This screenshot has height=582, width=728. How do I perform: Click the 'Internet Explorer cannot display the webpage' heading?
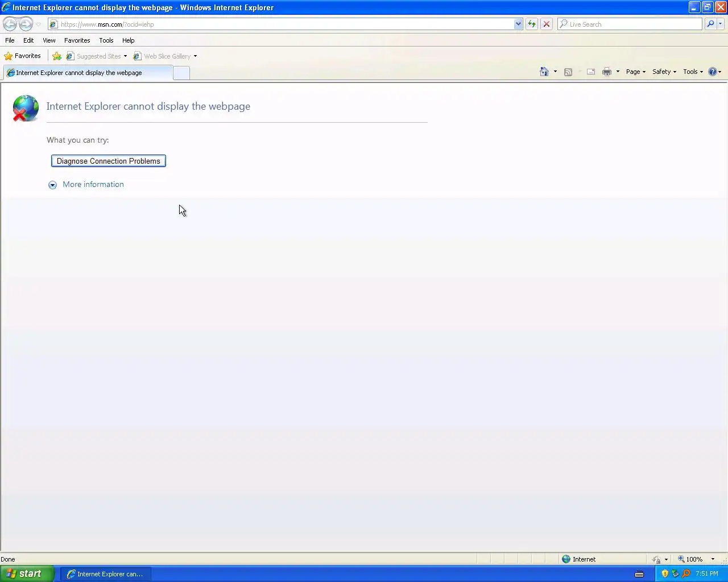(x=148, y=106)
